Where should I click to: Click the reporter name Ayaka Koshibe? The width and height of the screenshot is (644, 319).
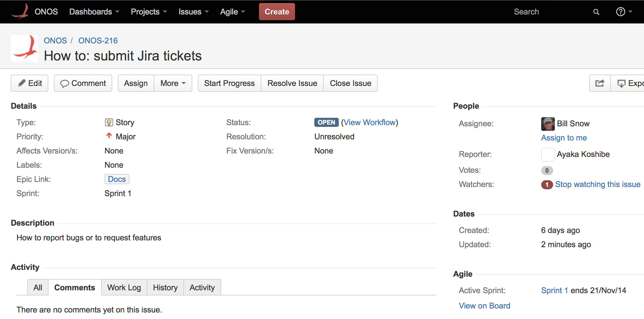coord(583,154)
